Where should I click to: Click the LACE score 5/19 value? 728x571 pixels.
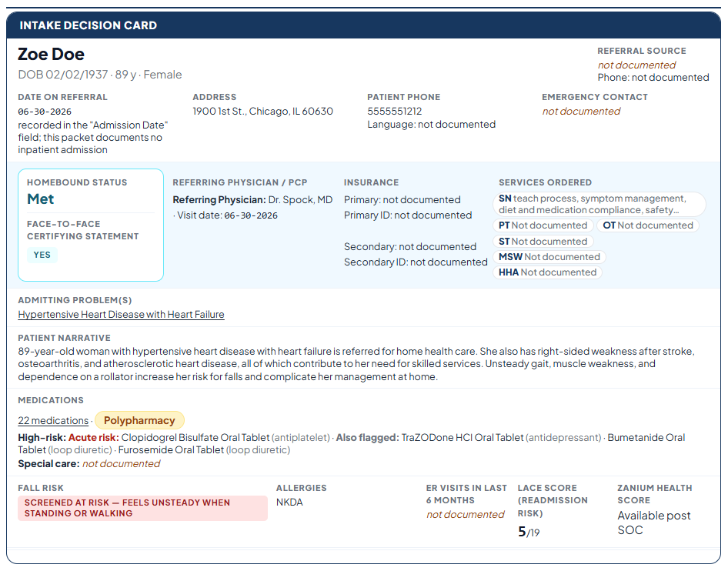(529, 532)
